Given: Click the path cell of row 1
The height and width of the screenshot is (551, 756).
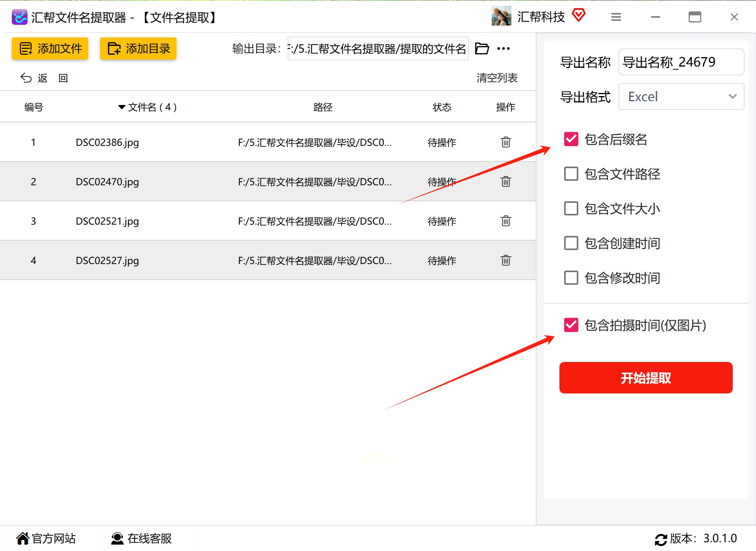Looking at the screenshot, I should point(315,142).
